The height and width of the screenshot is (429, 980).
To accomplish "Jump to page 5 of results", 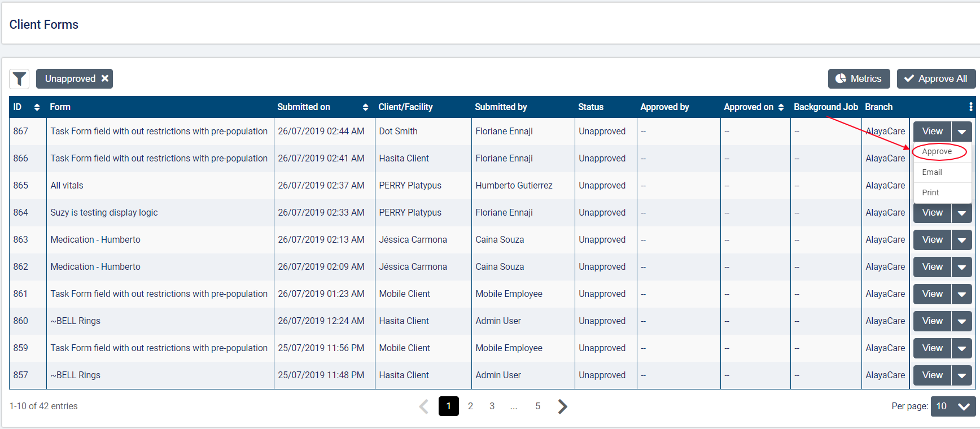I will 537,406.
